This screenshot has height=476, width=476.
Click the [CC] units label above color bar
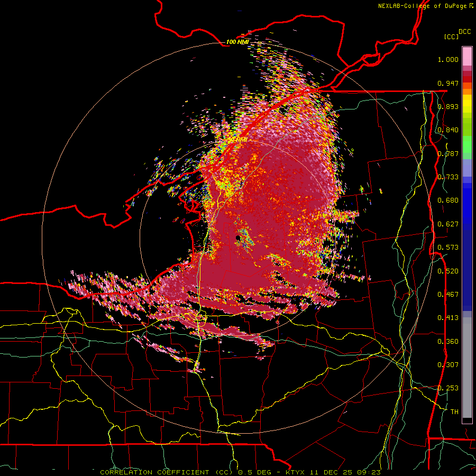tap(451, 36)
